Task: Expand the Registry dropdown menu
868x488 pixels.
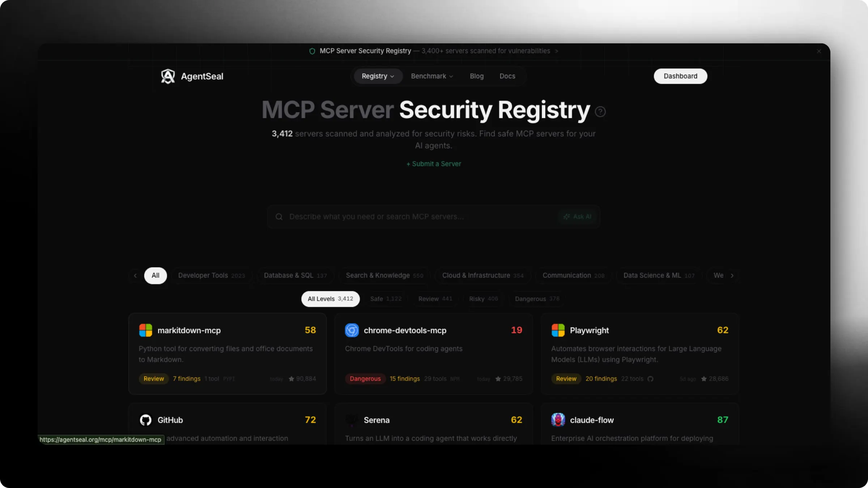Action: [378, 76]
